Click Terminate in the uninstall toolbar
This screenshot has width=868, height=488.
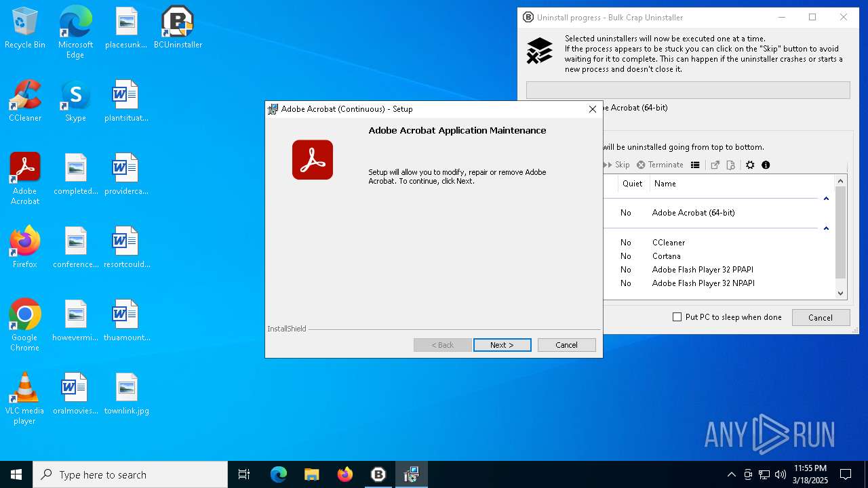(x=660, y=165)
